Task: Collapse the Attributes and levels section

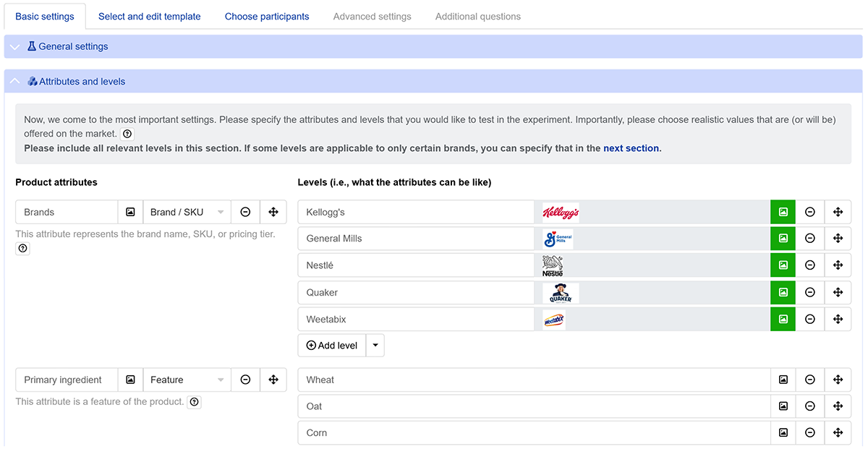Action: (433, 81)
